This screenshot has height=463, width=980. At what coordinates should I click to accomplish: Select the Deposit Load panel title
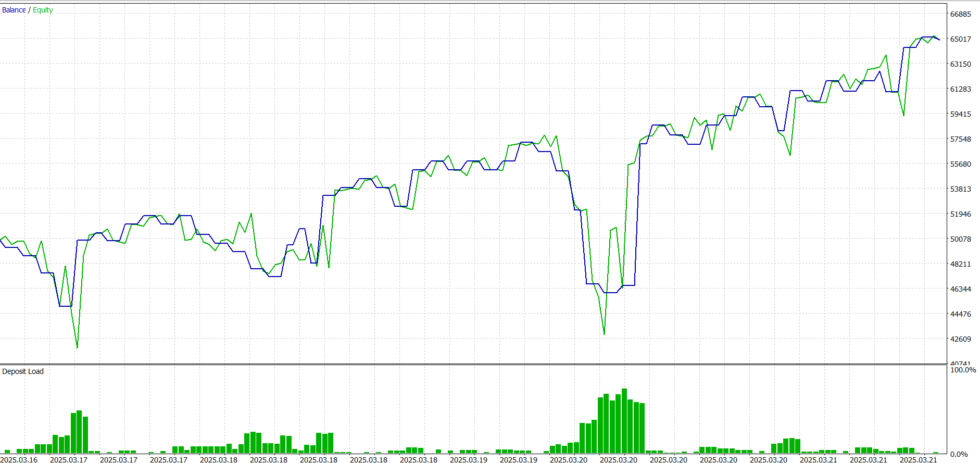coord(23,371)
